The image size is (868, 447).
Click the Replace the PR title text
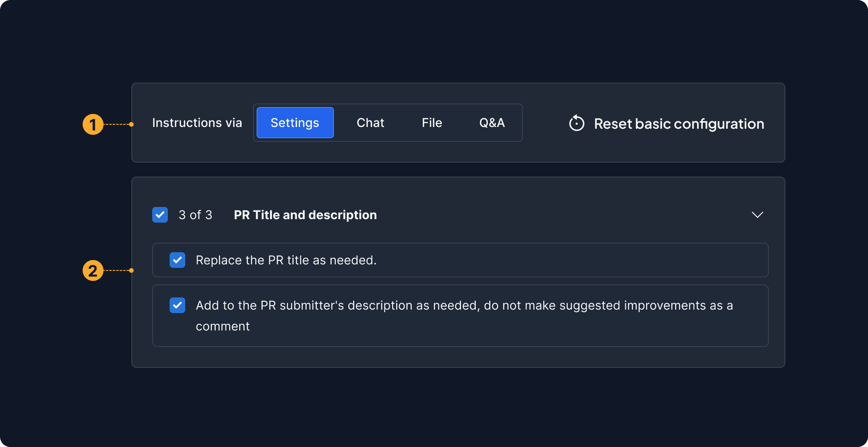(x=286, y=260)
